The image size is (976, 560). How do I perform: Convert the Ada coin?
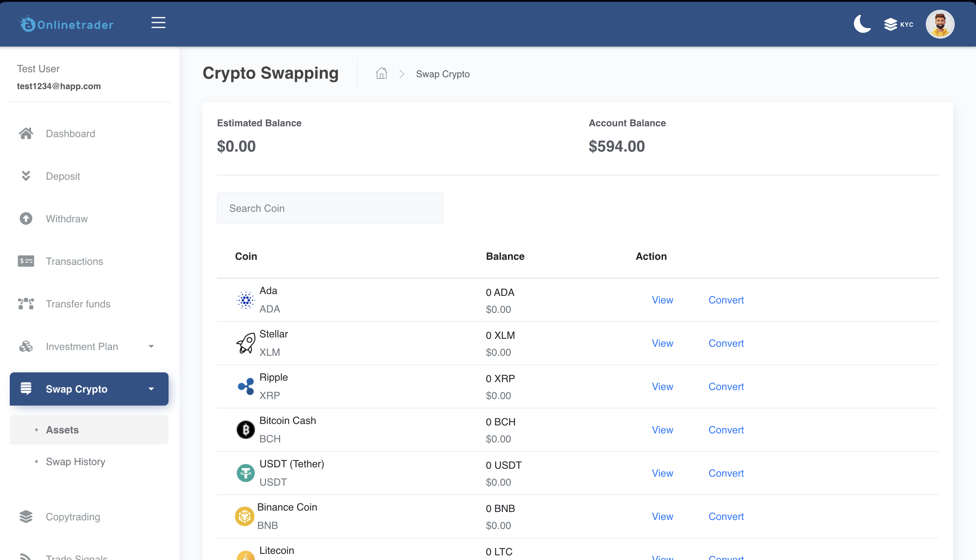click(x=726, y=300)
